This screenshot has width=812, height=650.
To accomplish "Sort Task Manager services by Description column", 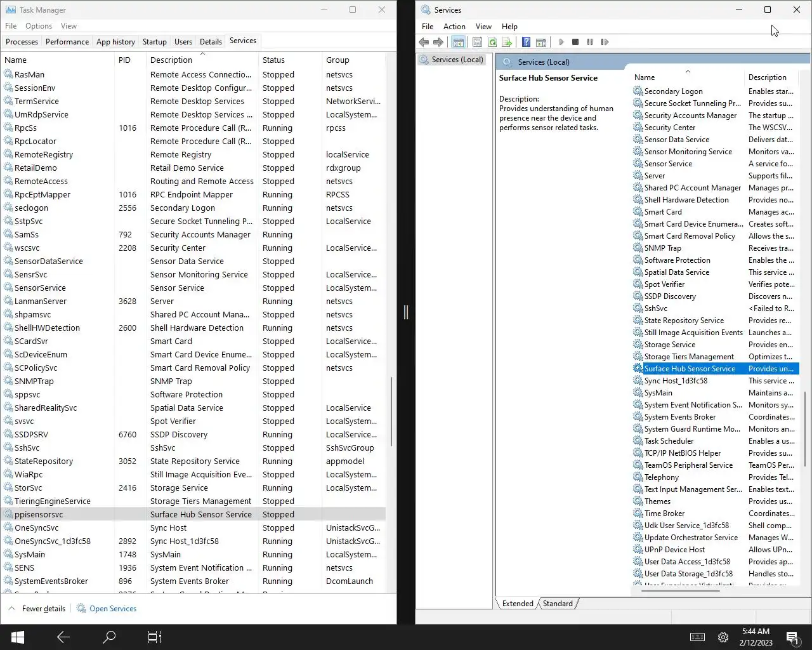I will 202,60.
